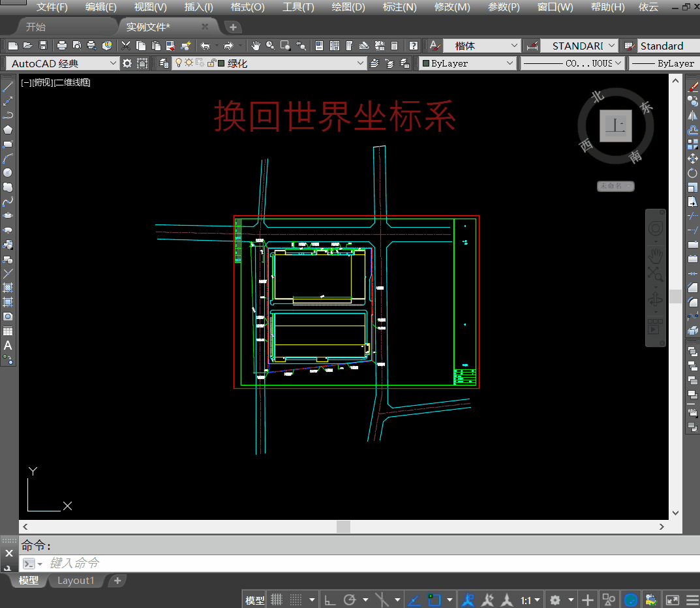Switch to the 开始 tab
Viewport: 700px width, 608px height.
click(x=36, y=27)
